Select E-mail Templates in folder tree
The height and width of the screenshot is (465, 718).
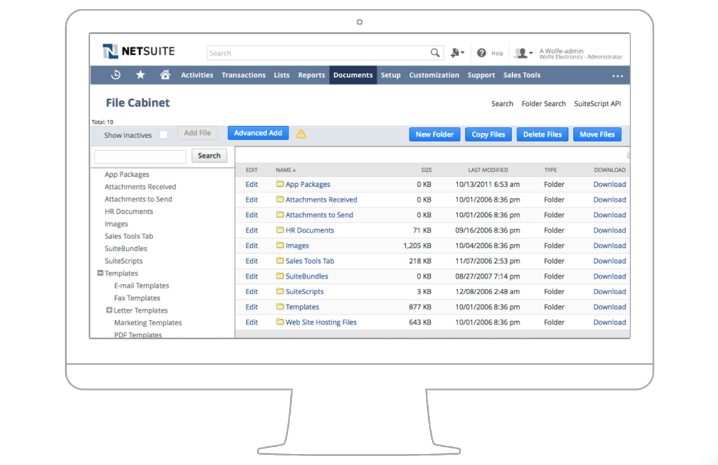pos(141,285)
